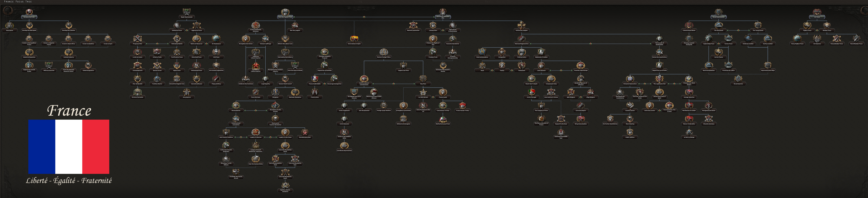Choose the Go With Britain focus
This screenshot has width=868, height=198.
pyautogui.click(x=423, y=94)
